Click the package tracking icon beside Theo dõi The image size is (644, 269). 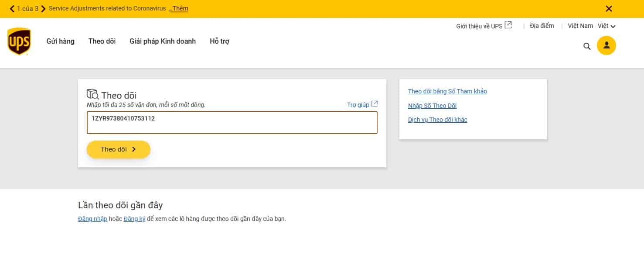92,93
